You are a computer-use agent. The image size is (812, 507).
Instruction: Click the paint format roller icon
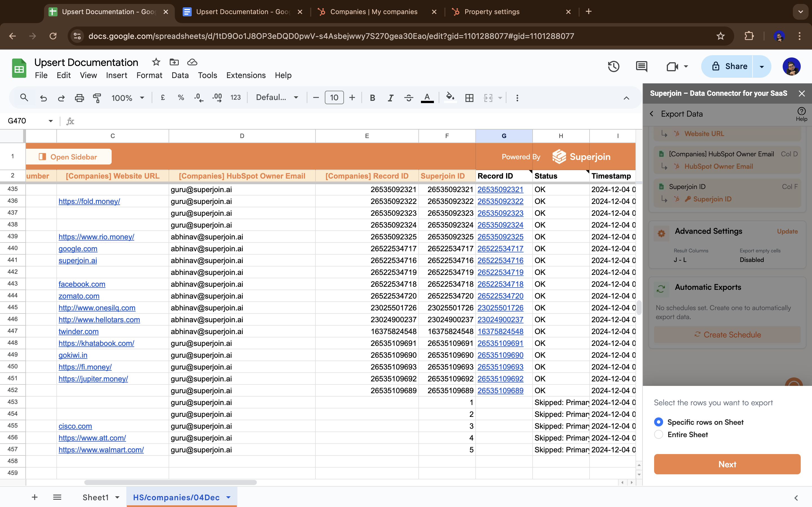97,98
